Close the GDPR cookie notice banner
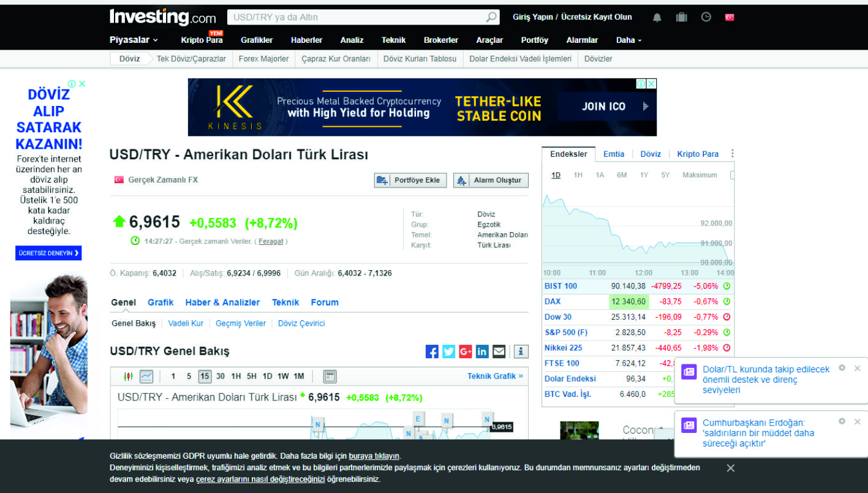 [730, 468]
